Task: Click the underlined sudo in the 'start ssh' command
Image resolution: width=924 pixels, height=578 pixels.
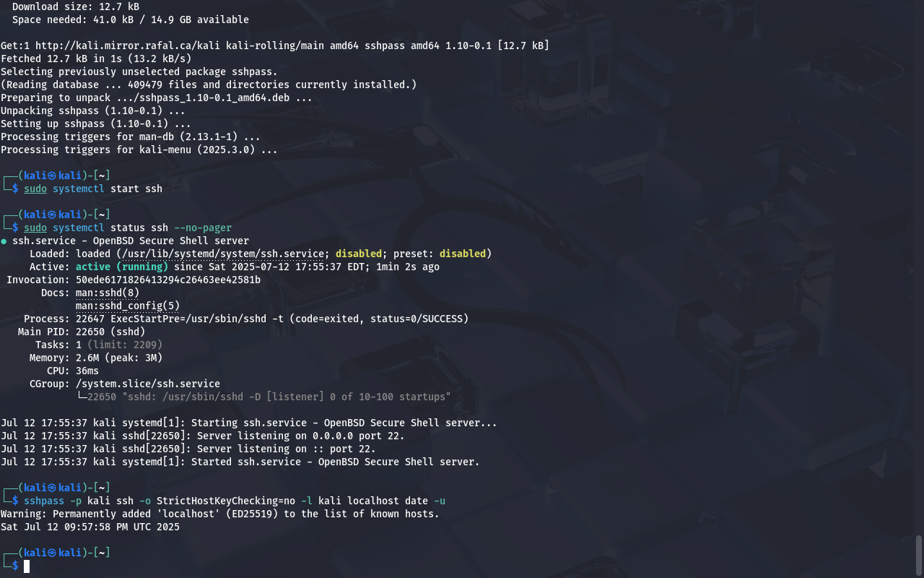Action: tap(35, 189)
